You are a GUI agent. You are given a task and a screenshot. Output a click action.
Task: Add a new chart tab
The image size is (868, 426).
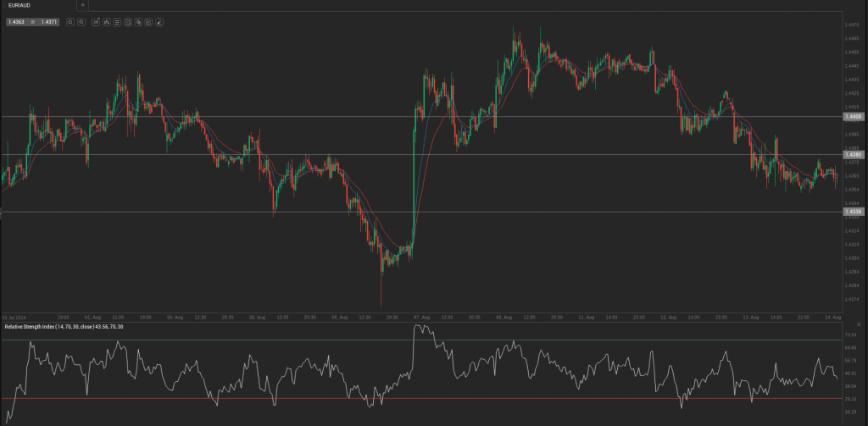pyautogui.click(x=82, y=5)
